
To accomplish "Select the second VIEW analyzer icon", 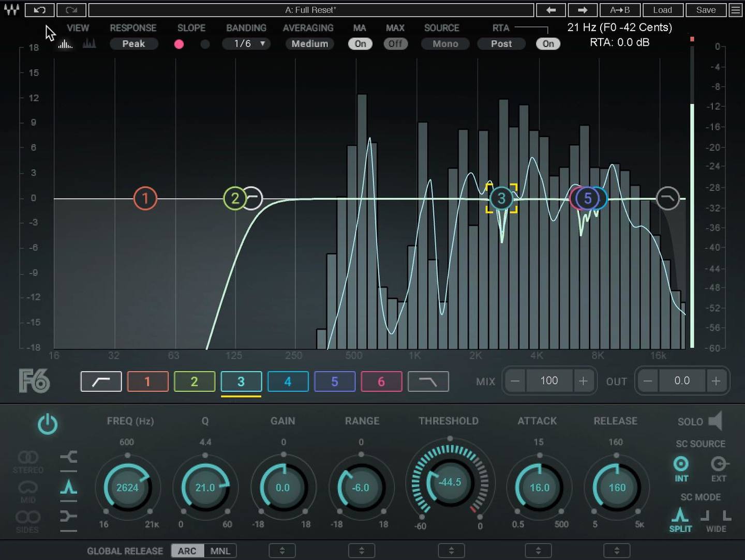I will (90, 43).
